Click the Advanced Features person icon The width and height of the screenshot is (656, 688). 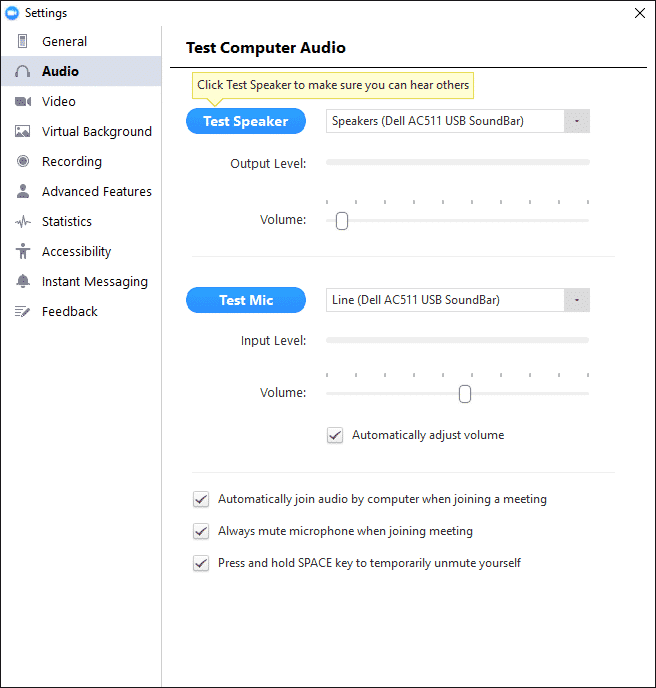click(23, 191)
